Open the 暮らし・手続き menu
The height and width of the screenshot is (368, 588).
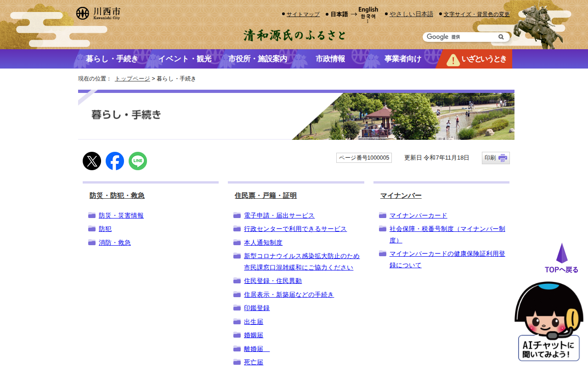click(112, 59)
